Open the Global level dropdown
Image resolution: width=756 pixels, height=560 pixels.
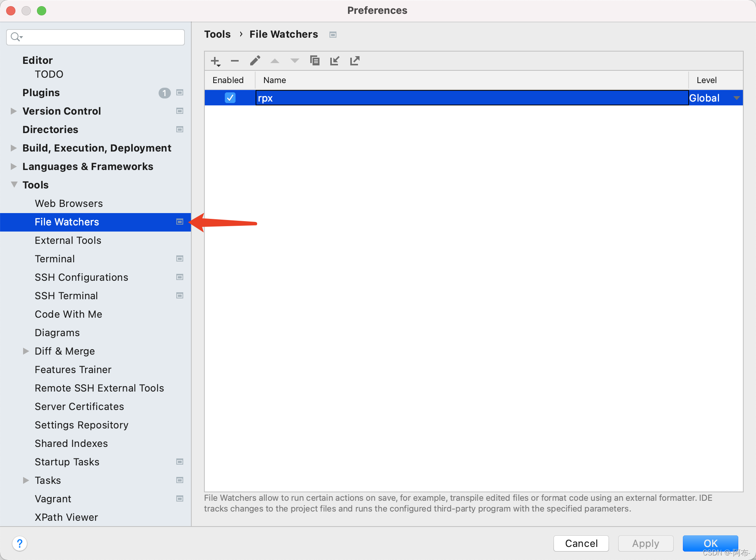pyautogui.click(x=736, y=98)
